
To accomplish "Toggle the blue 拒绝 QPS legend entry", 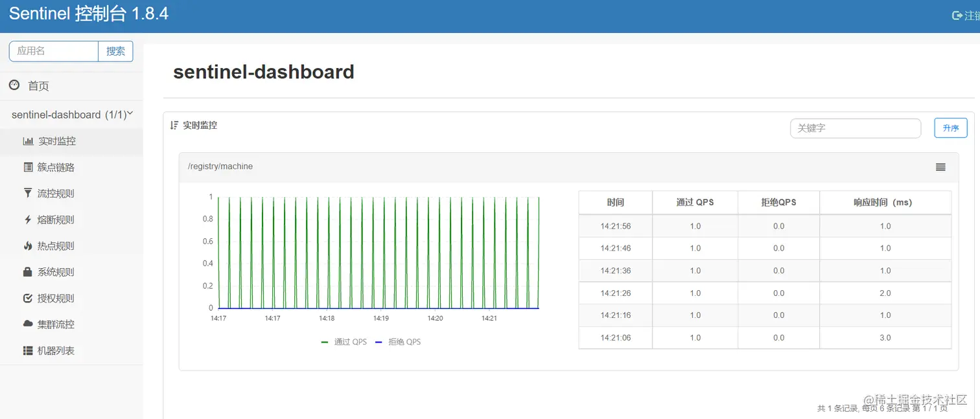I will coord(398,342).
